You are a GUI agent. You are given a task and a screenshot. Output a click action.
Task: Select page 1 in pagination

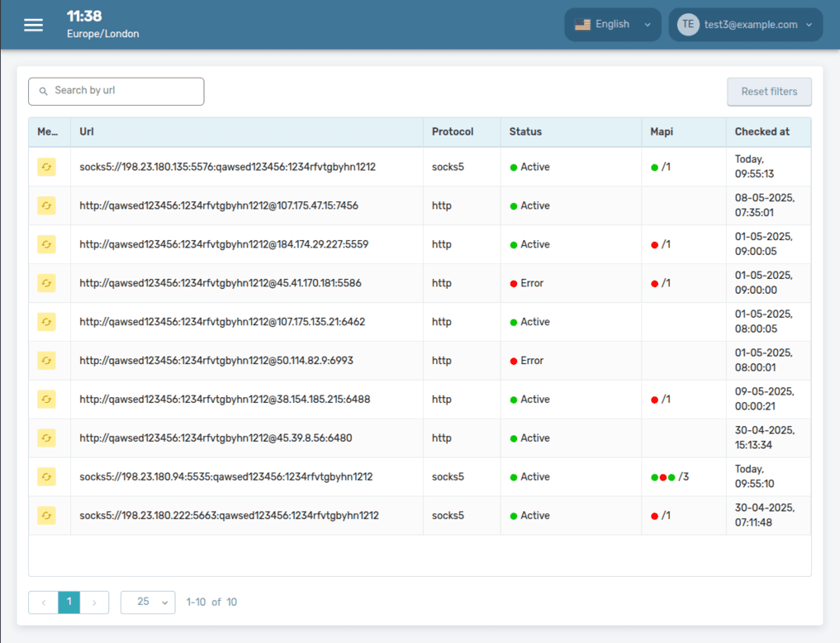(x=69, y=603)
